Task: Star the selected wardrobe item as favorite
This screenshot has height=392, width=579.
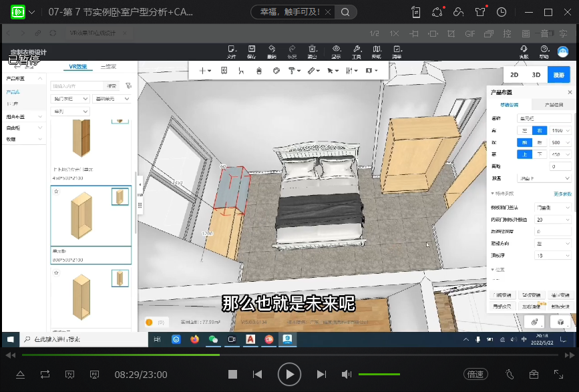Action: [56, 191]
